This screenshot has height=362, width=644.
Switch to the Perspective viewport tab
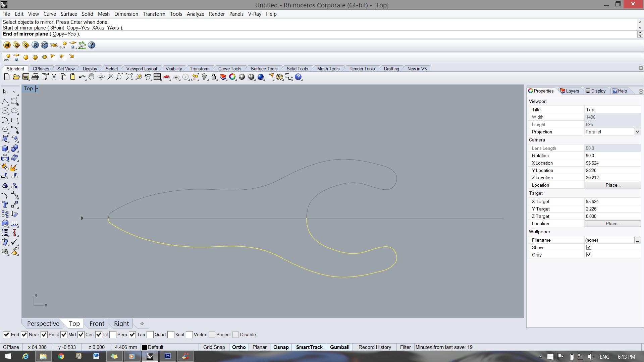coord(43,323)
